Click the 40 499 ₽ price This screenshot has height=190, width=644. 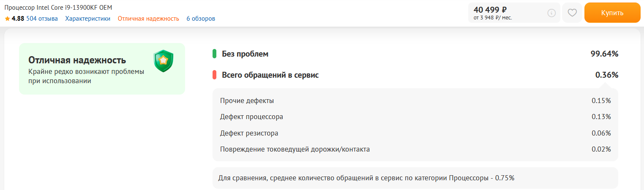click(x=490, y=10)
